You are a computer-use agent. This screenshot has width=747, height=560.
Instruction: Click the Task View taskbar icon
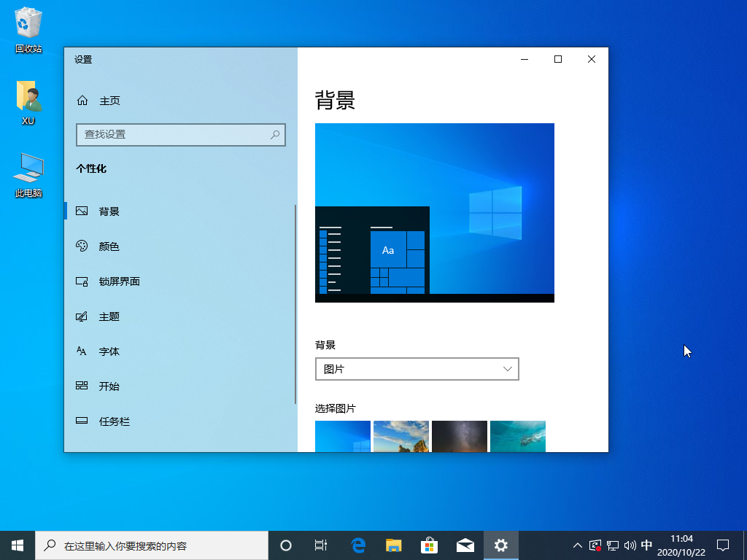tap(321, 545)
